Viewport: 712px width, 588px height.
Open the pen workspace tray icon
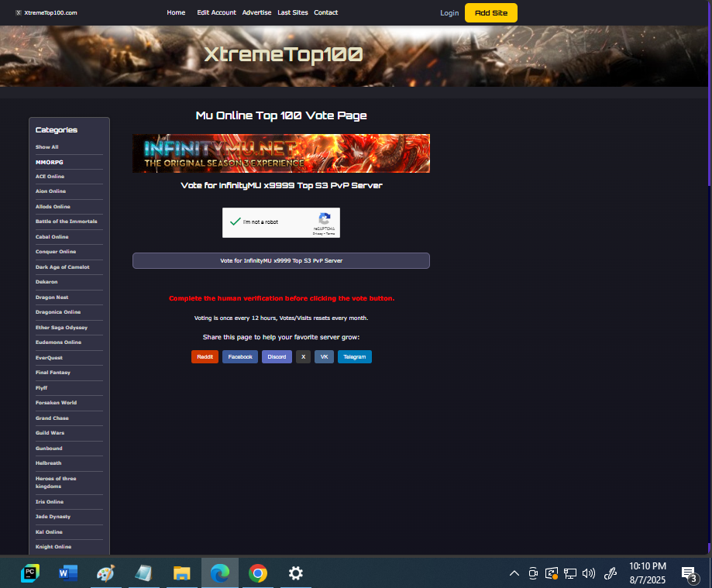pyautogui.click(x=611, y=573)
